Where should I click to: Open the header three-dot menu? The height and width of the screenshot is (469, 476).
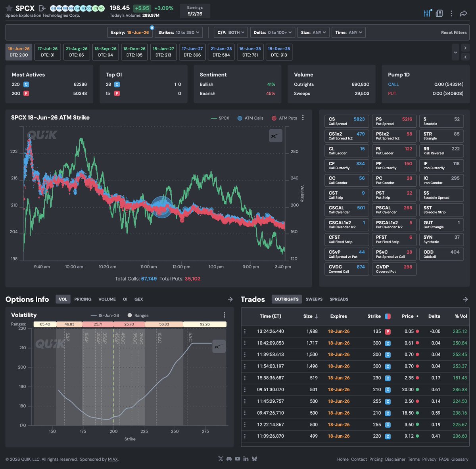coord(451,13)
